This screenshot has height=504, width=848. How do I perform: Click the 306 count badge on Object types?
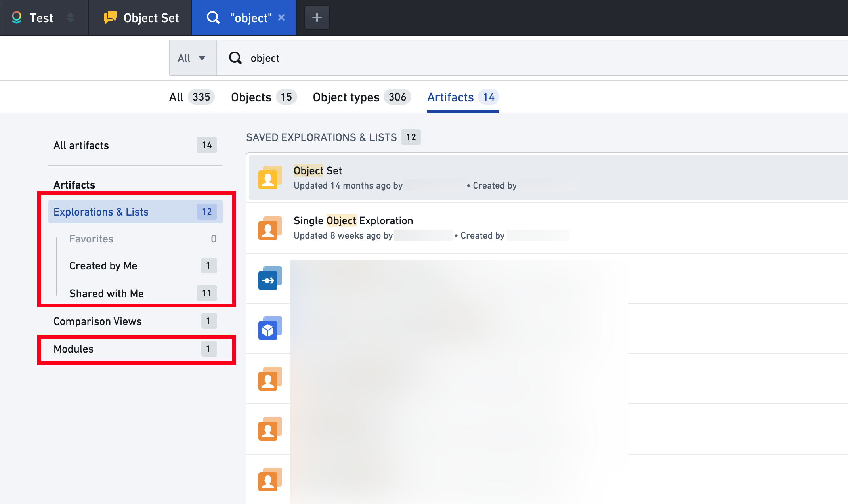[397, 97]
